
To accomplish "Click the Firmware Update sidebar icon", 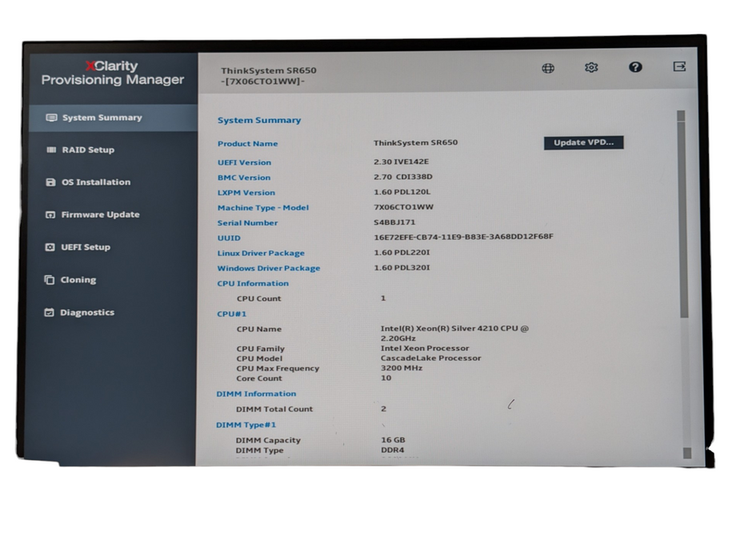I will [x=50, y=214].
